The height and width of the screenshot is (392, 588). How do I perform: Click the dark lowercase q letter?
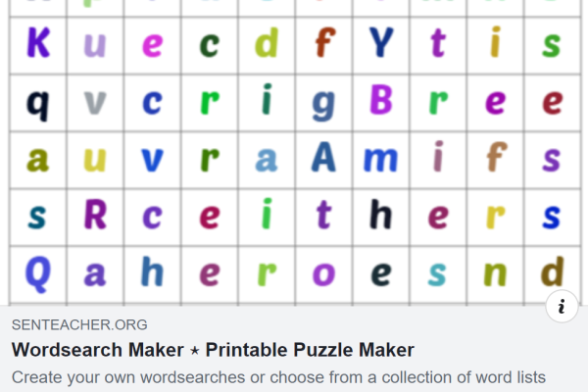[x=38, y=101]
